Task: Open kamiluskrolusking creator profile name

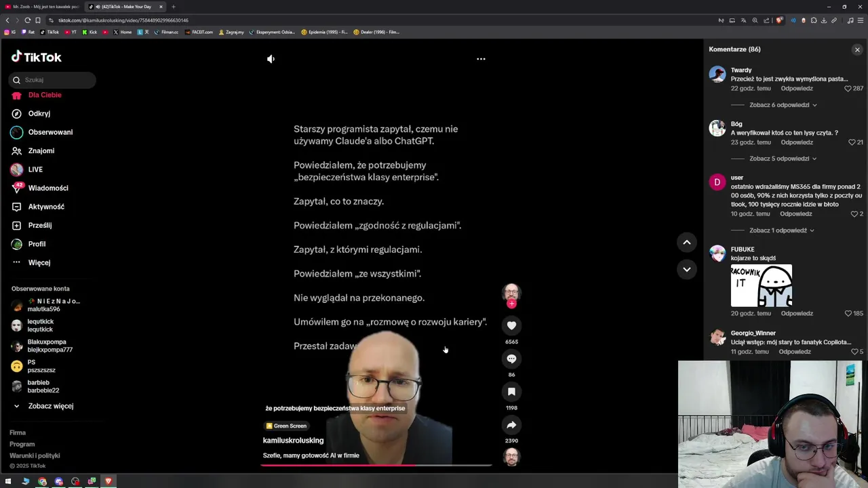Action: pos(293,441)
